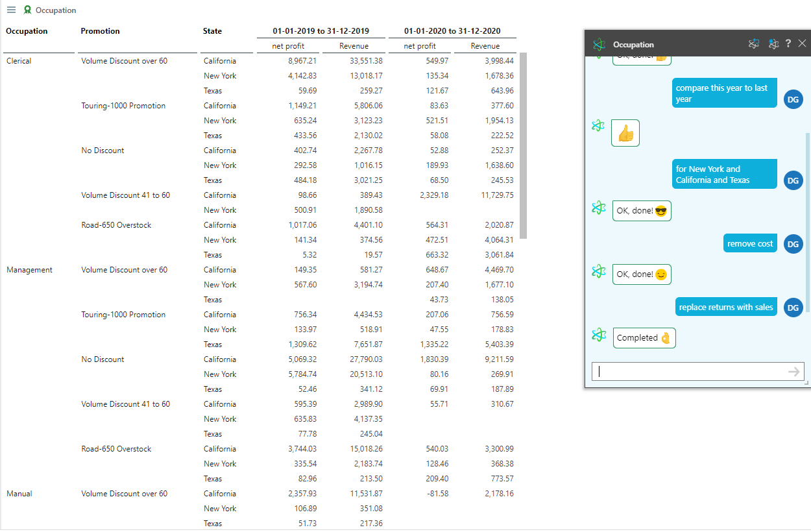Click the 2019 net profit subheader

point(288,46)
